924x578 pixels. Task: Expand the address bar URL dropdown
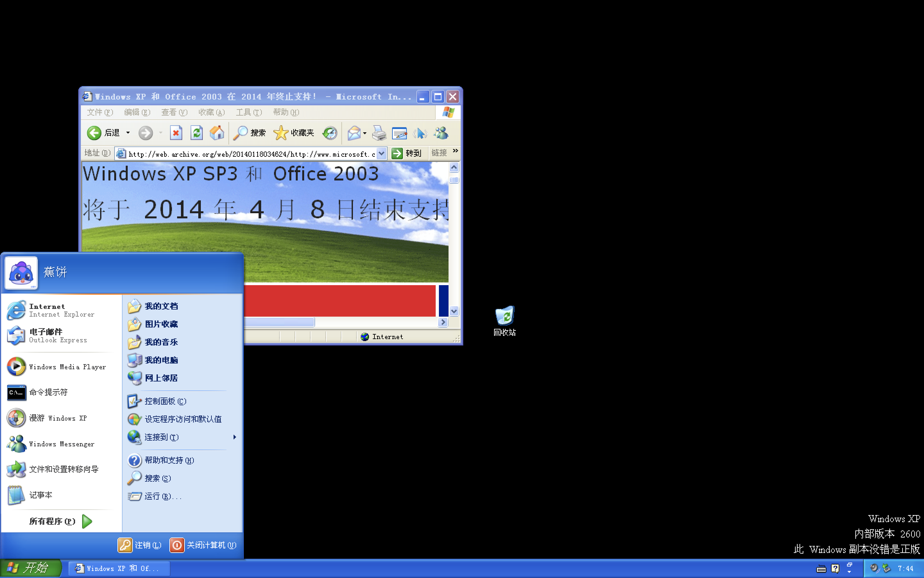[381, 153]
